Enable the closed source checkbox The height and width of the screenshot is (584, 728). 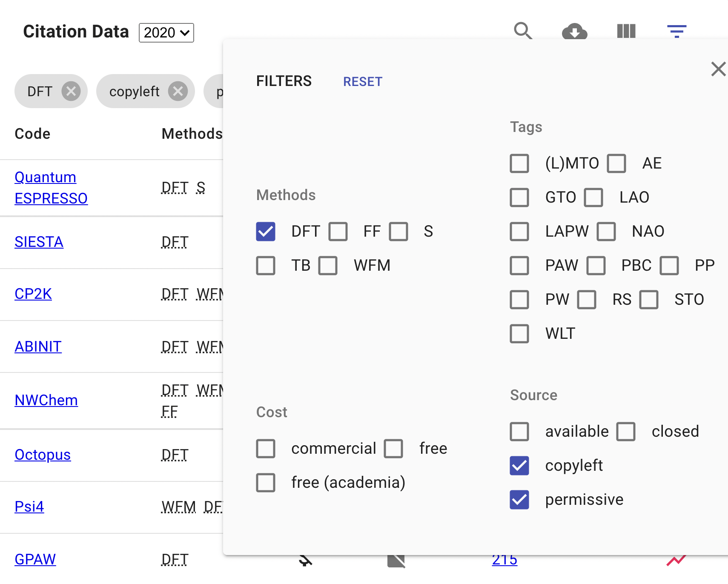(x=626, y=432)
